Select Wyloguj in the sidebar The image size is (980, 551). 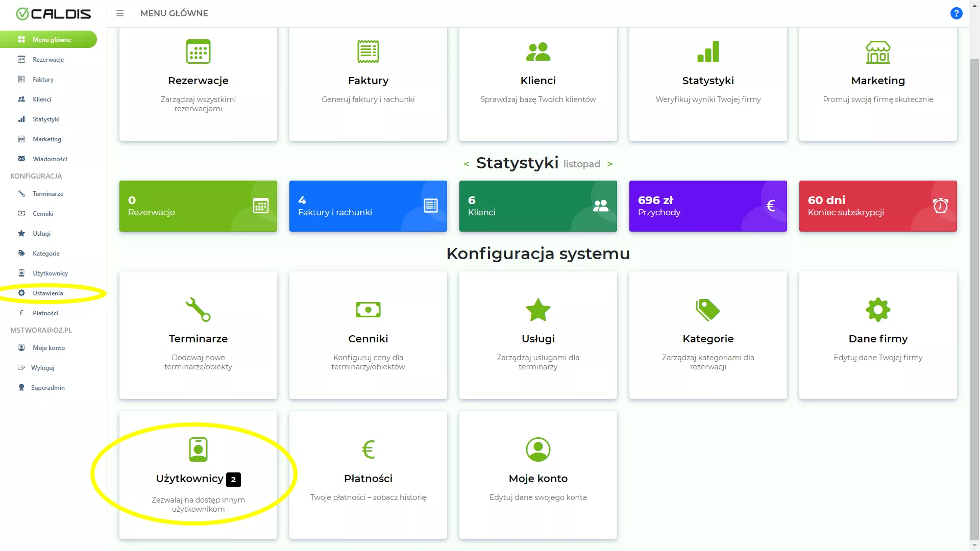(x=42, y=368)
